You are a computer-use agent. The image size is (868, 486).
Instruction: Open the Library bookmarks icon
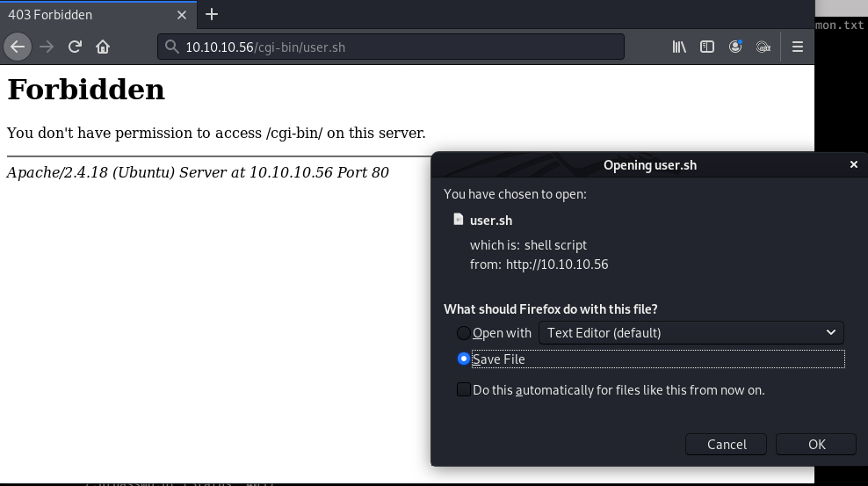[679, 47]
